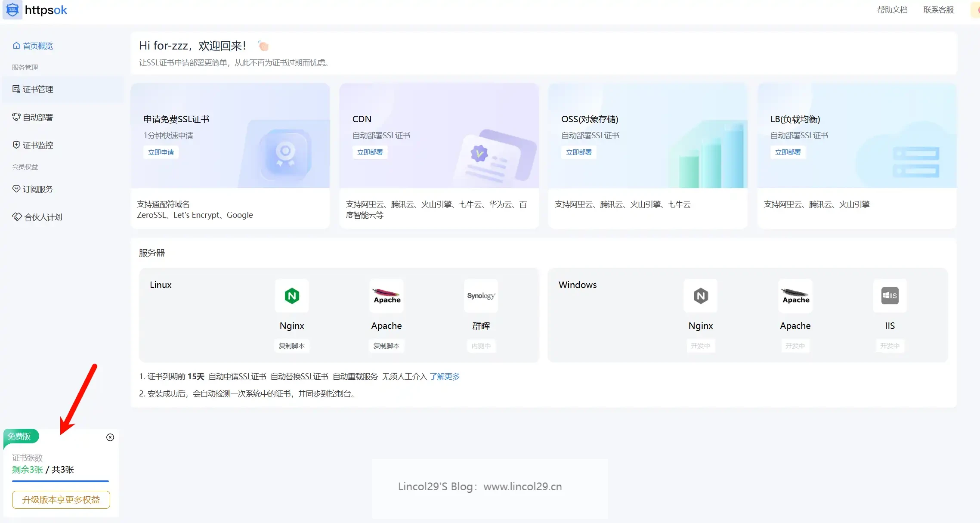Click 开发中 under Windows Nginx
The image size is (980, 523).
coord(701,346)
